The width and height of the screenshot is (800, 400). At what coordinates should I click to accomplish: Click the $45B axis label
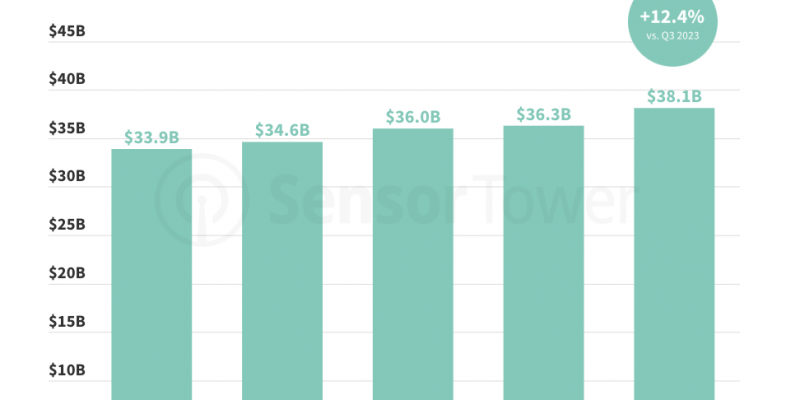click(67, 31)
